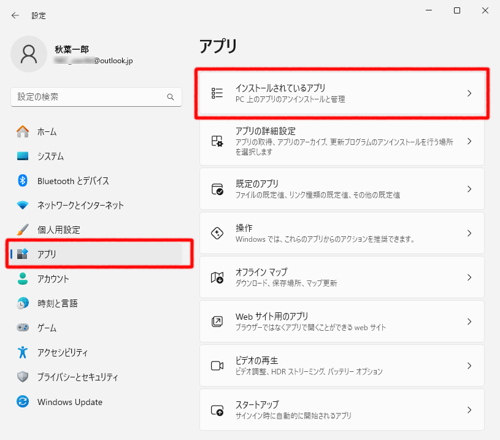The height and width of the screenshot is (440, 500).
Task: Expand アプリの詳細設定 chevron
Action: pyautogui.click(x=469, y=141)
